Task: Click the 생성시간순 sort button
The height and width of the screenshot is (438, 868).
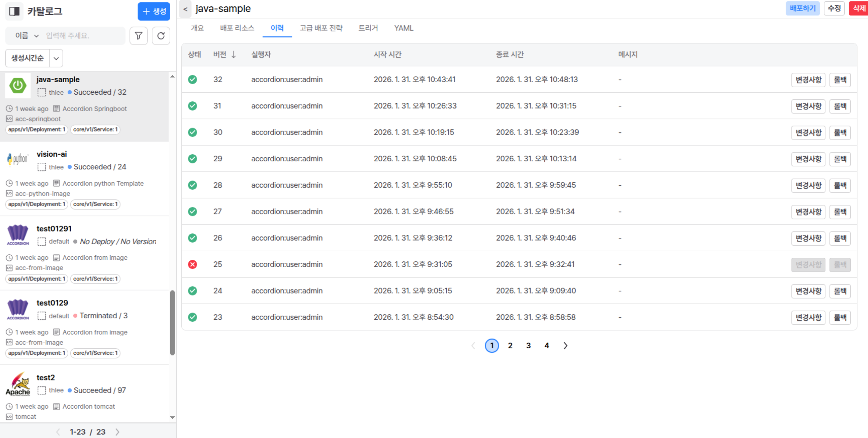Action: (x=27, y=58)
